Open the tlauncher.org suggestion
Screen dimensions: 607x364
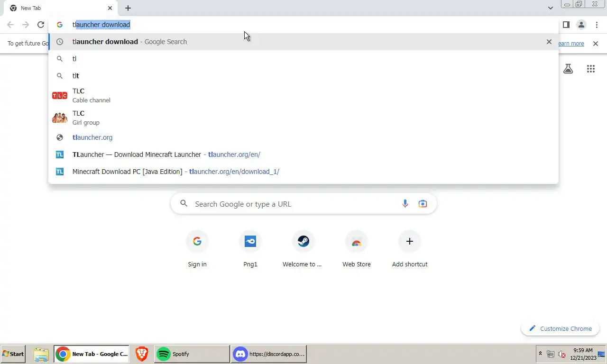[303, 137]
